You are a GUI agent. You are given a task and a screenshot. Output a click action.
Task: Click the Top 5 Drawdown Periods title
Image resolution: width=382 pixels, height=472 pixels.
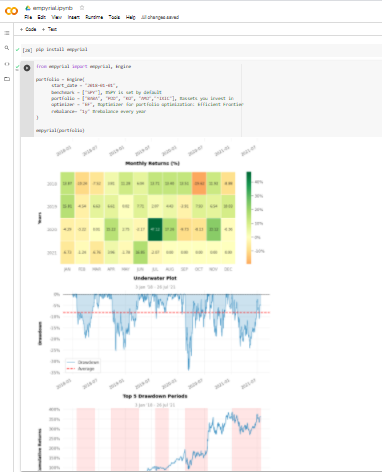click(155, 396)
